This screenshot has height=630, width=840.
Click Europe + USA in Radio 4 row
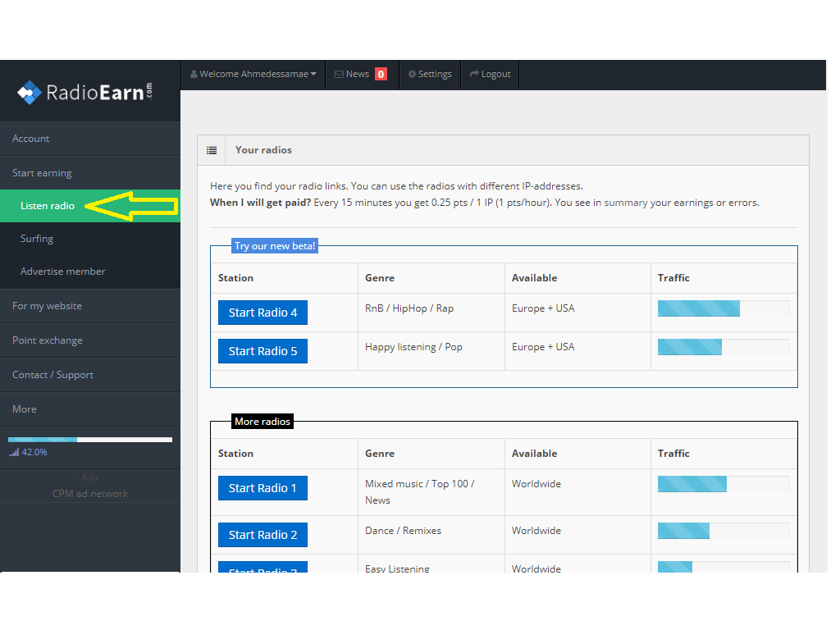point(543,308)
